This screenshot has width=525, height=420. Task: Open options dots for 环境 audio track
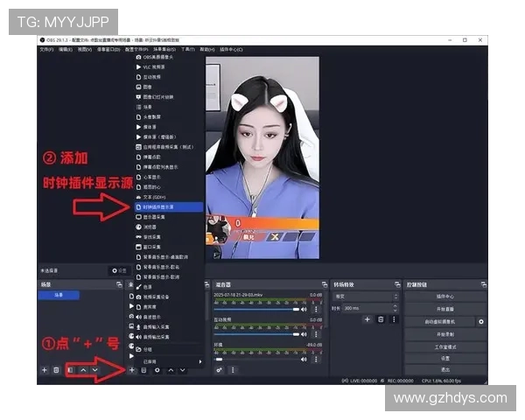pos(316,359)
